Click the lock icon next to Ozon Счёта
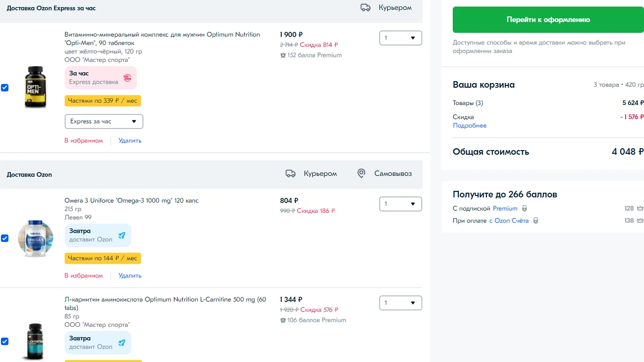Viewport: 644px width, 362px height. click(x=536, y=220)
